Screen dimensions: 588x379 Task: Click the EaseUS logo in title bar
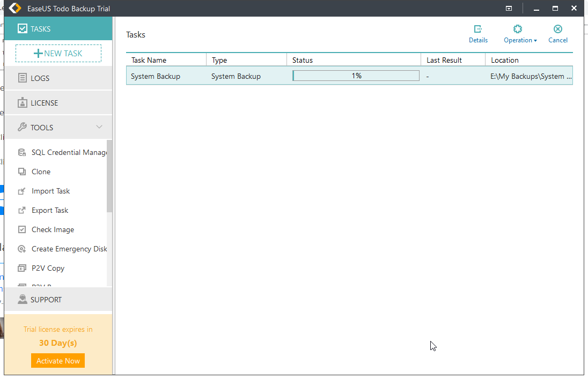15,8
